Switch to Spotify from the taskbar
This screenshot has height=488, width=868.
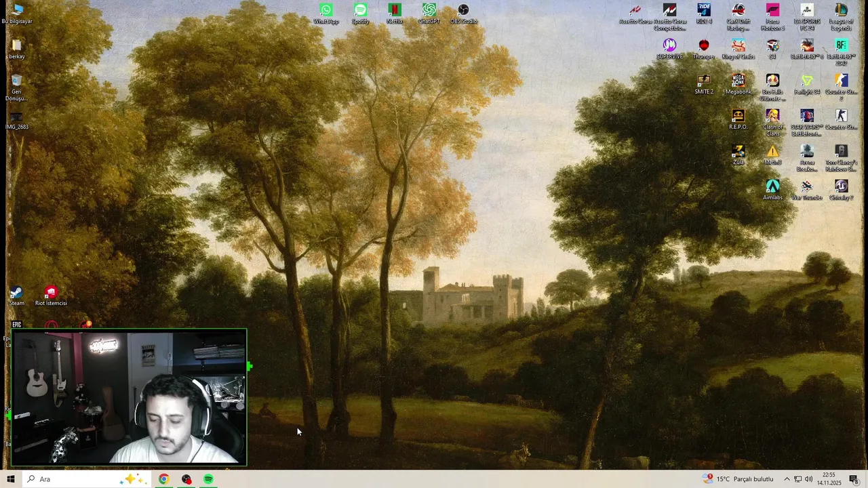208,479
